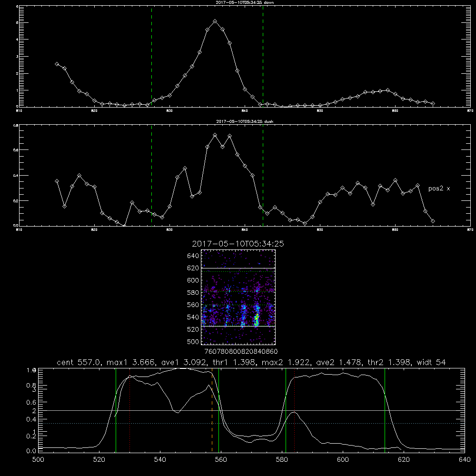
Task: Click the lower white horizontal line in spectrogram
Action: 238,327
